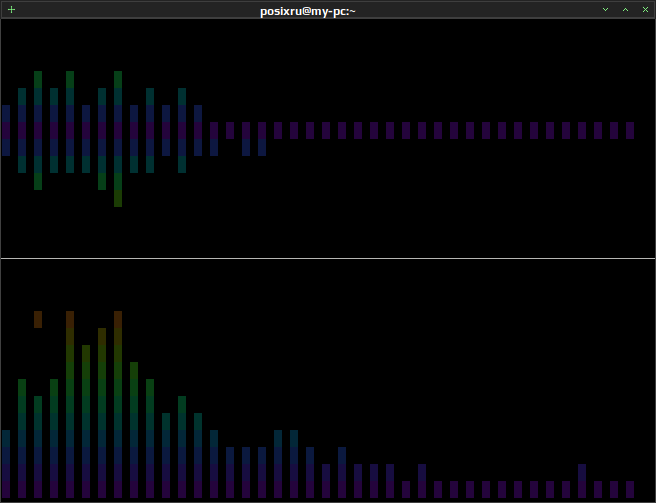Click the leftmost bar of the upper waveform
The width and height of the screenshot is (656, 503).
(x=6, y=131)
